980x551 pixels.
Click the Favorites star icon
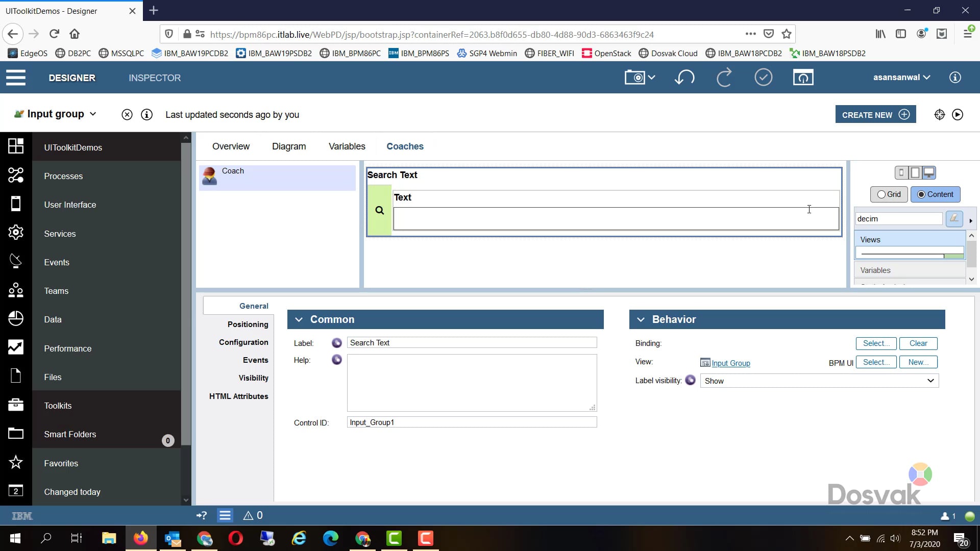(16, 462)
